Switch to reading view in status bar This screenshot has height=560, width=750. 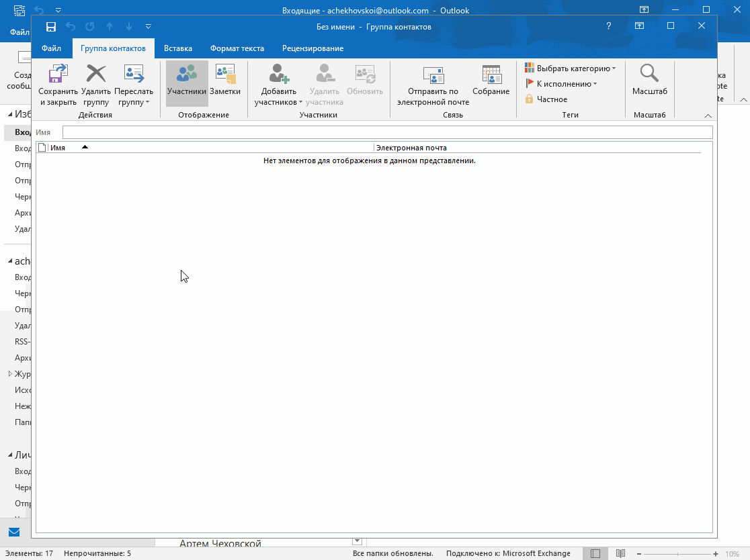pyautogui.click(x=620, y=553)
